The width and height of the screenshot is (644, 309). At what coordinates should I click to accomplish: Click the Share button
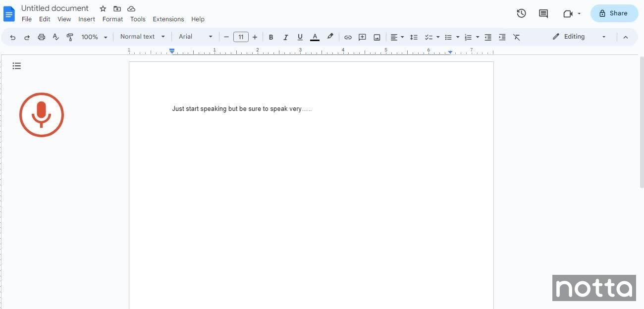(614, 13)
